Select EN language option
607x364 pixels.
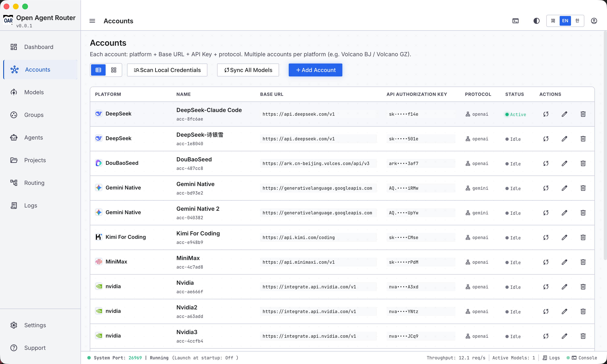565,21
